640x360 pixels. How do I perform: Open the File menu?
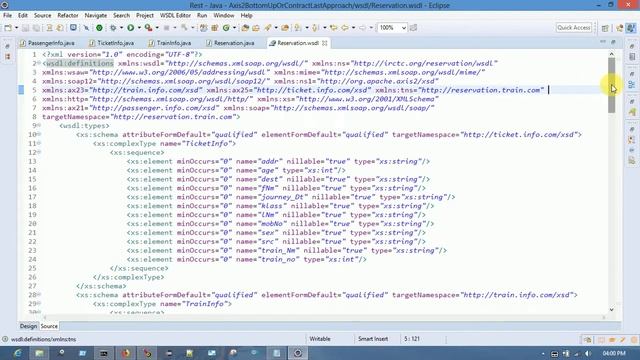pos(7,16)
